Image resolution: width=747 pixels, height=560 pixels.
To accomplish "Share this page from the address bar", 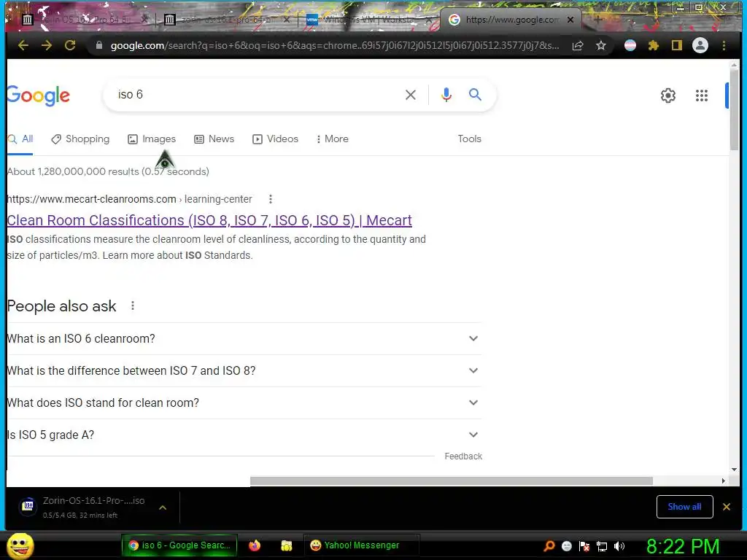I will point(578,46).
